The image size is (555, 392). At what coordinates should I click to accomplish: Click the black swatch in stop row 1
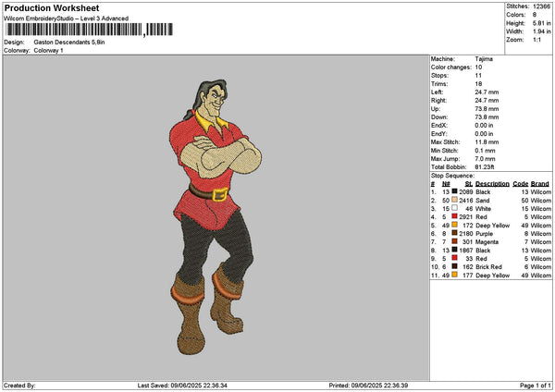point(454,191)
